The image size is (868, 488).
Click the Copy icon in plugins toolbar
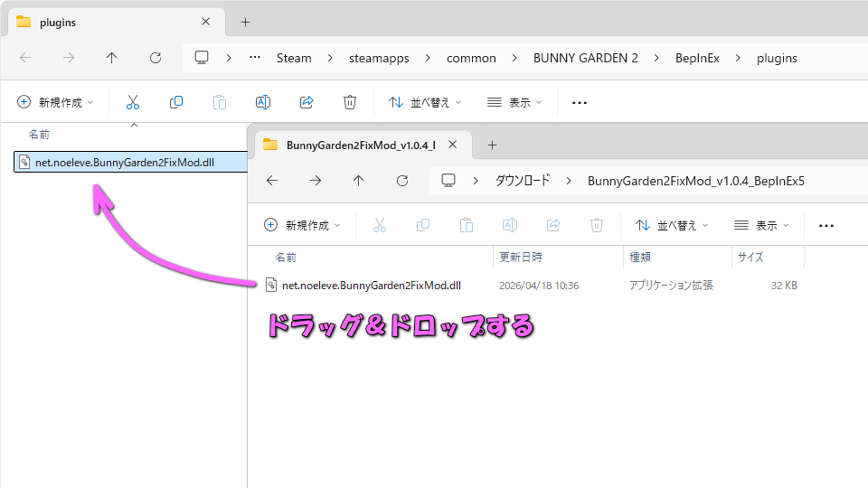tap(176, 102)
